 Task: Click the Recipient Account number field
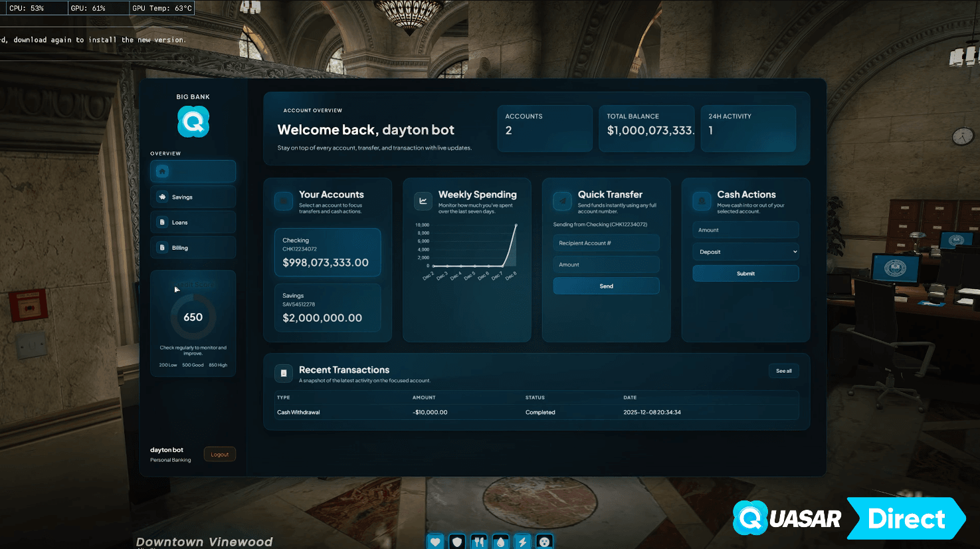[605, 243]
